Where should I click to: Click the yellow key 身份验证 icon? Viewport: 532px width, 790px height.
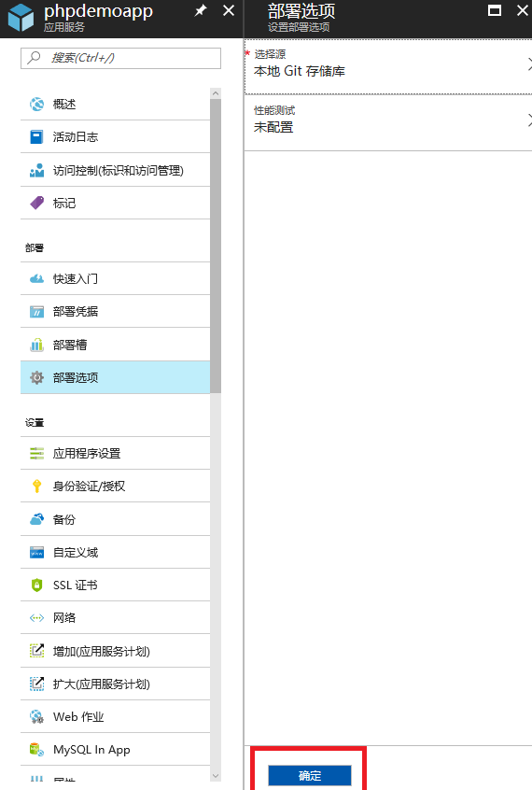coord(36,486)
